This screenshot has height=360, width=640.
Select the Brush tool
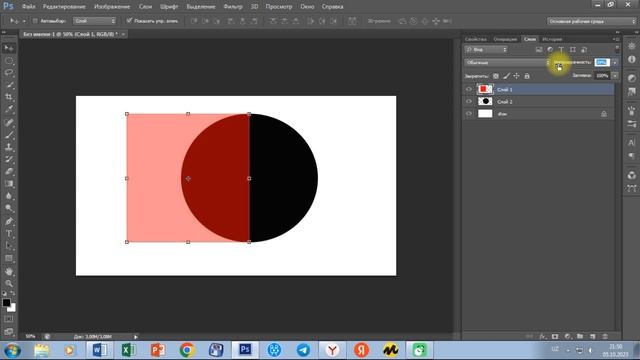pos(9,134)
